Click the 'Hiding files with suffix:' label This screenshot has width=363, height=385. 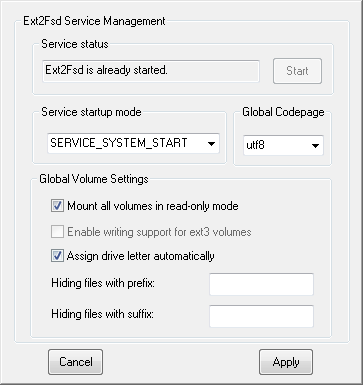pyautogui.click(x=102, y=314)
